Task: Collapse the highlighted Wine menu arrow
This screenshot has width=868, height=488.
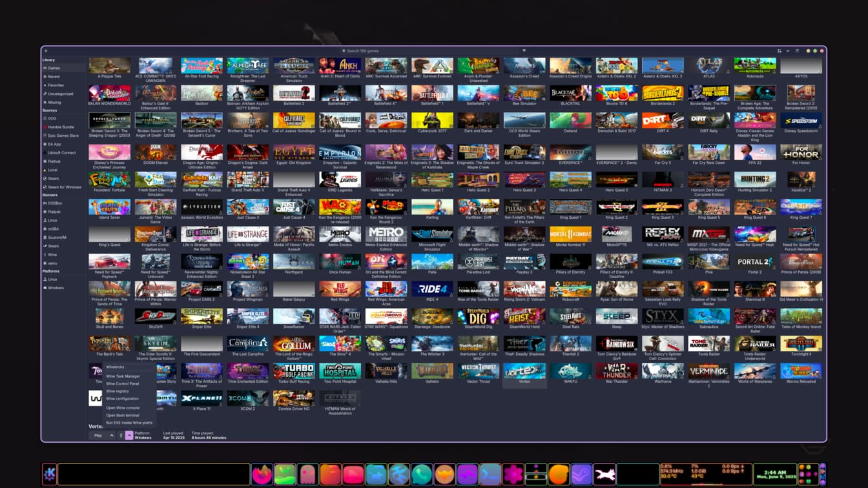Action: tap(129, 436)
